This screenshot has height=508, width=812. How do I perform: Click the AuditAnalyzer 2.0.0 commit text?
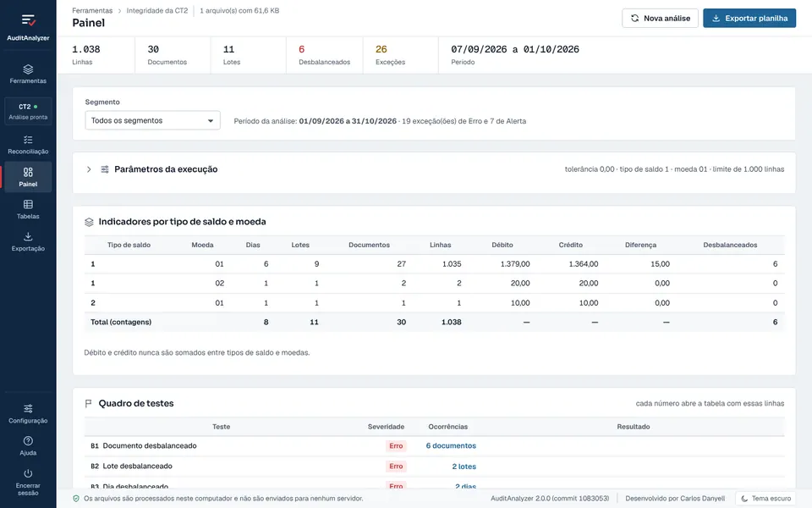(550, 498)
